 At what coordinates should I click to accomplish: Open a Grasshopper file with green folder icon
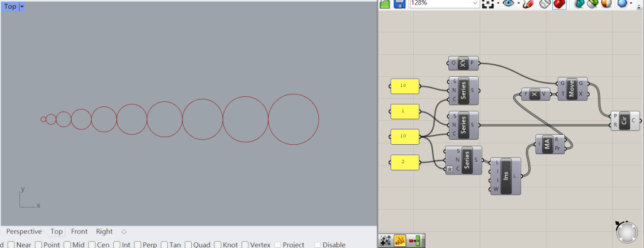(x=385, y=4)
